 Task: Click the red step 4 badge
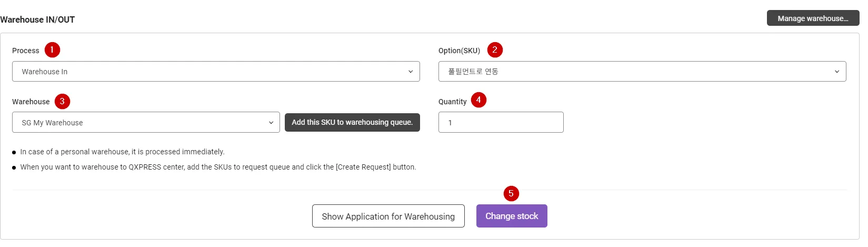pyautogui.click(x=478, y=100)
